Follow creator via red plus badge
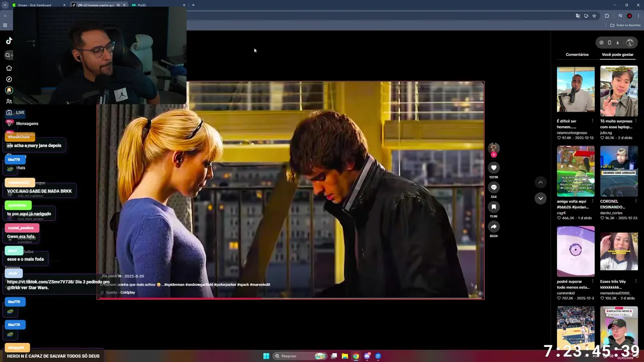 tap(494, 155)
